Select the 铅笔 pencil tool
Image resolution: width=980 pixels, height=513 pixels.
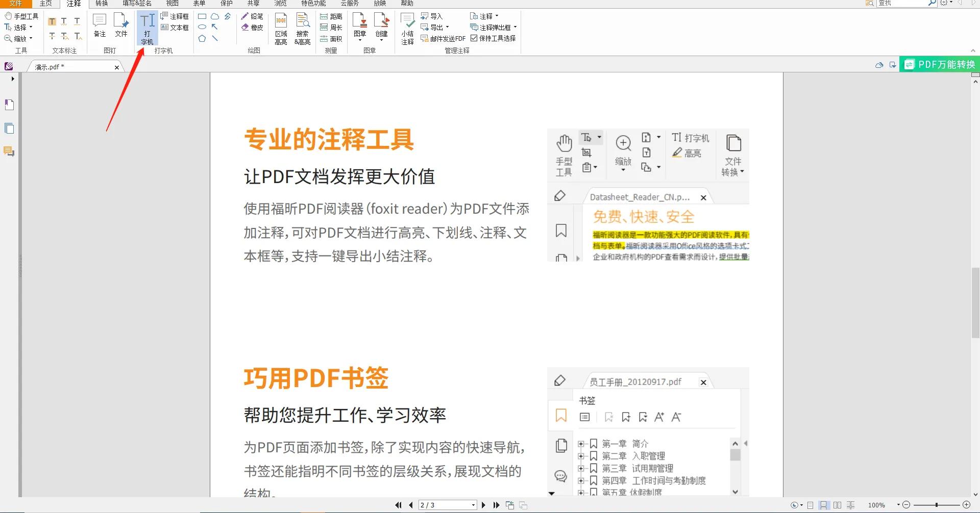pos(252,16)
